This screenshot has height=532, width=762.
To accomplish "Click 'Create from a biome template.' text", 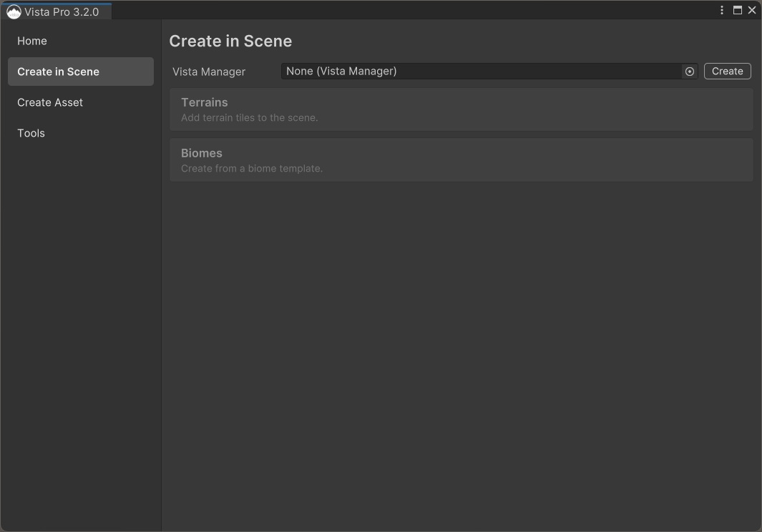I will (252, 168).
